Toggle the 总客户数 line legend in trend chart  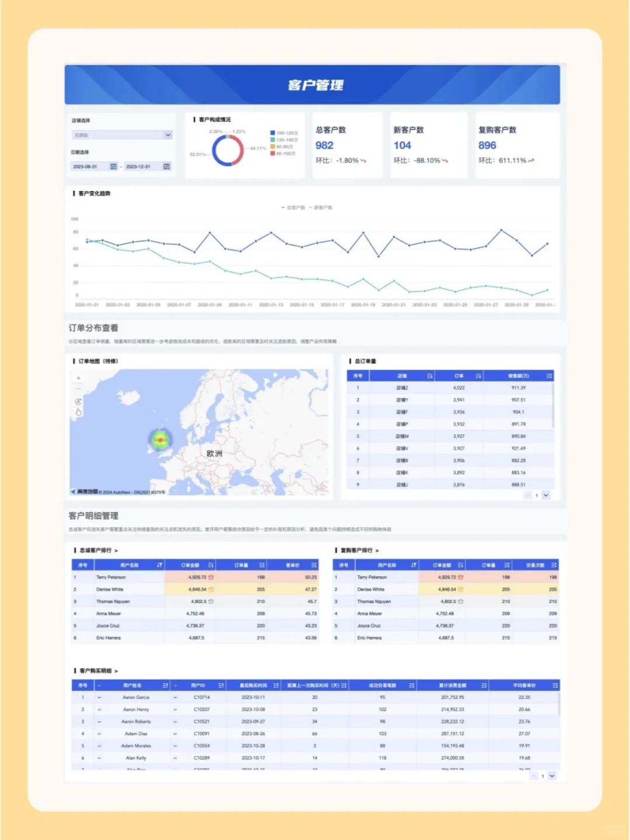tap(293, 208)
